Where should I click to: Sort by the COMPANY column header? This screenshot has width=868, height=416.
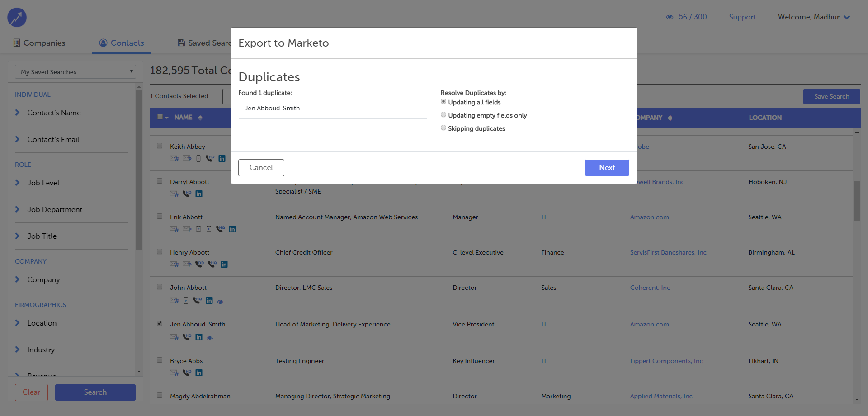(x=654, y=118)
